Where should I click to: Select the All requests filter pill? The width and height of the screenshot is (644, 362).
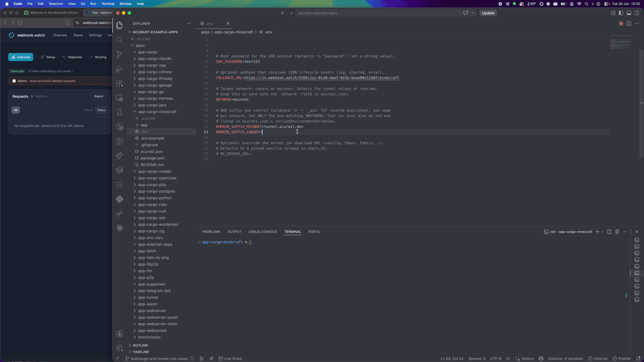point(16,110)
